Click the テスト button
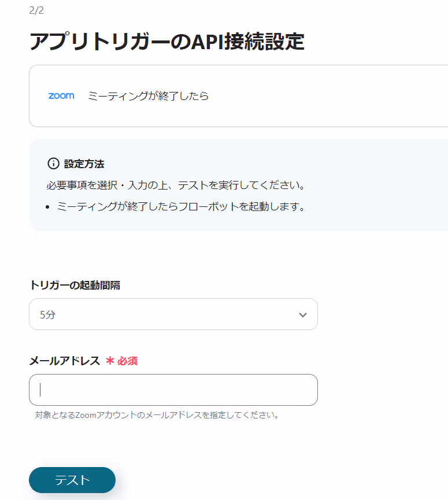The image size is (448, 500). click(x=72, y=480)
